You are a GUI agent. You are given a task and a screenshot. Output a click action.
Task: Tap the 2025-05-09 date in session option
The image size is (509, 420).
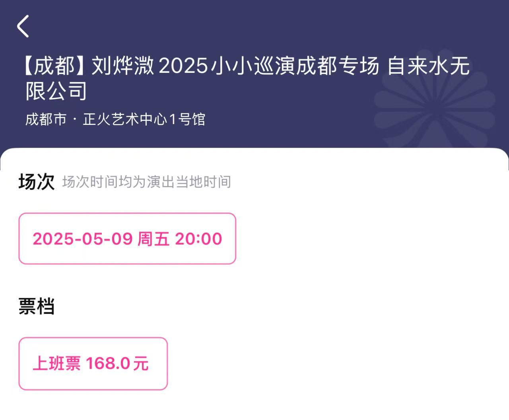click(83, 239)
